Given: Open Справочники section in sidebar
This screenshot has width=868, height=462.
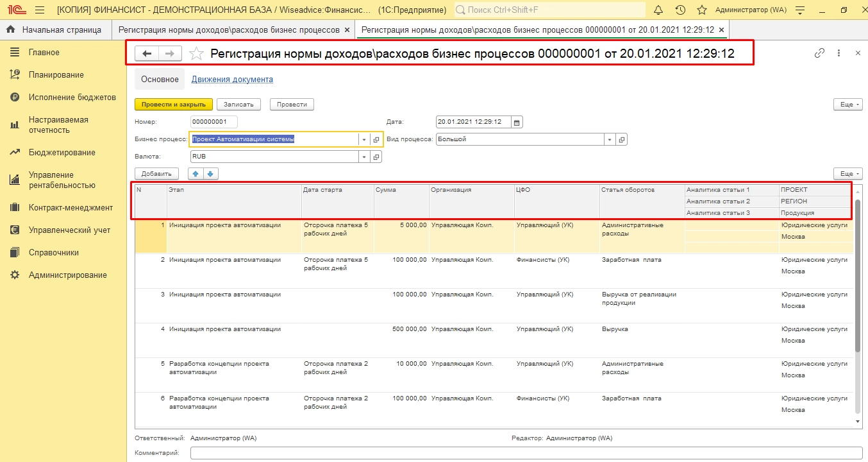Looking at the screenshot, I should [53, 253].
